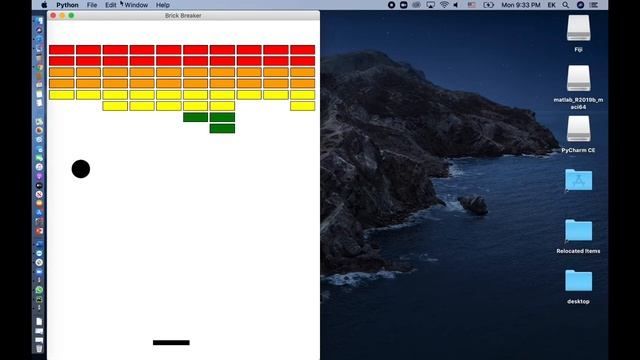
Task: Open the input source flag menu
Action: click(x=471, y=5)
